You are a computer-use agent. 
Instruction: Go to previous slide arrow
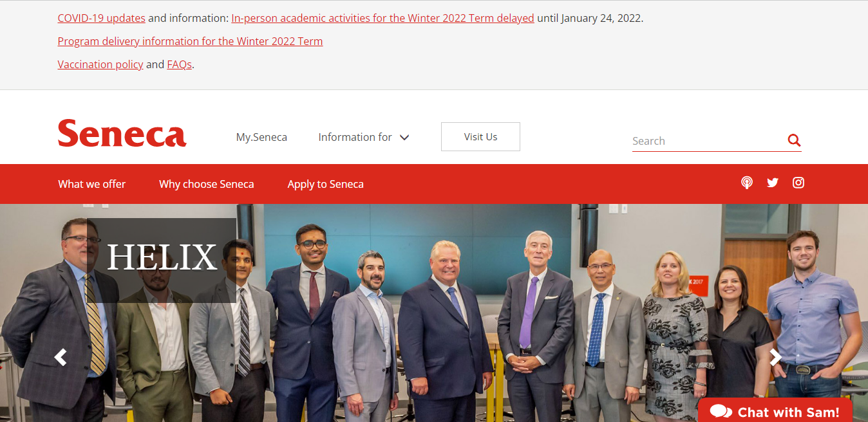[61, 357]
